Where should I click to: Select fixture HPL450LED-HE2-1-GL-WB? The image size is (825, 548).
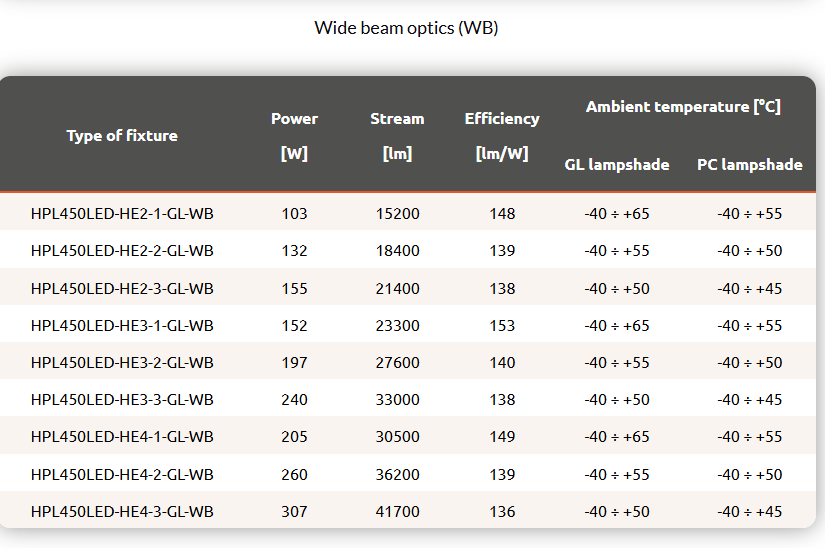pyautogui.click(x=122, y=214)
